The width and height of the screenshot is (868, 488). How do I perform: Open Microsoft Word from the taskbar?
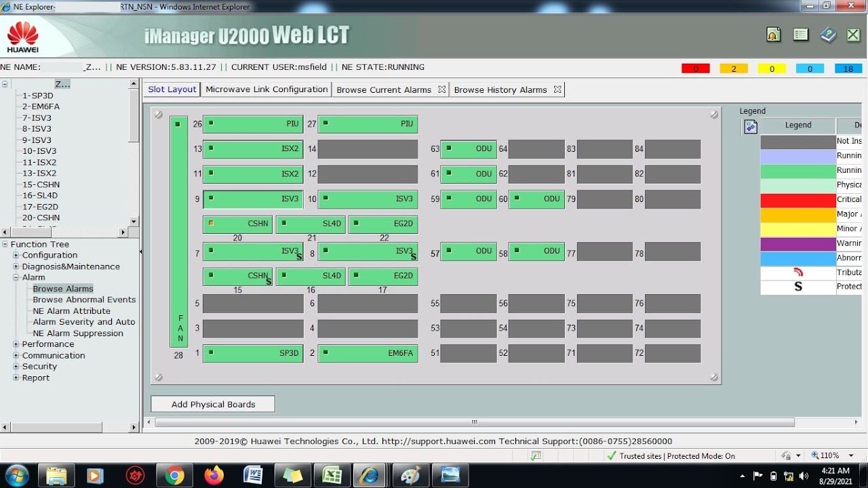[x=253, y=476]
